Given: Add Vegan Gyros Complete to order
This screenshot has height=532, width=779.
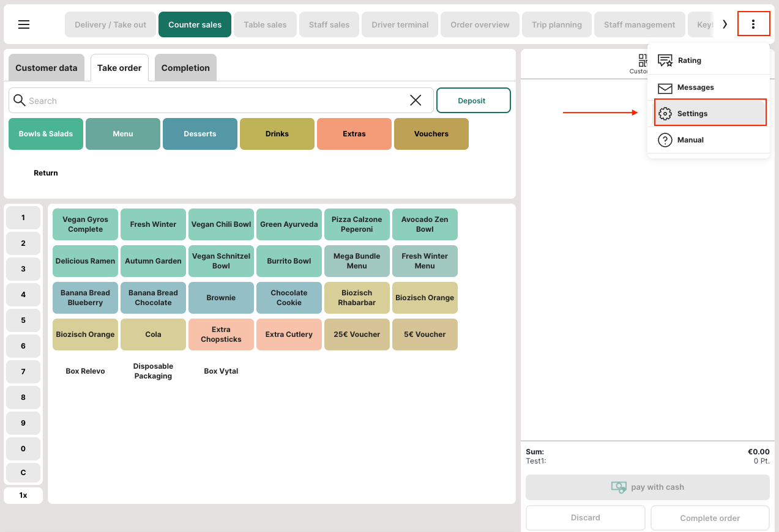Looking at the screenshot, I should coord(86,224).
